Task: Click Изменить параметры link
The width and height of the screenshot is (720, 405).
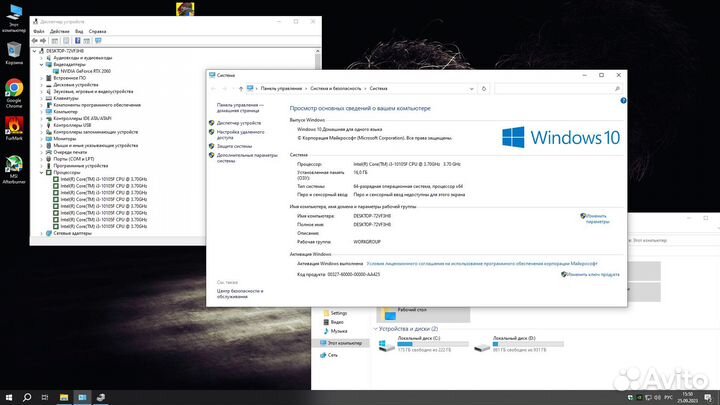Action: click(597, 219)
